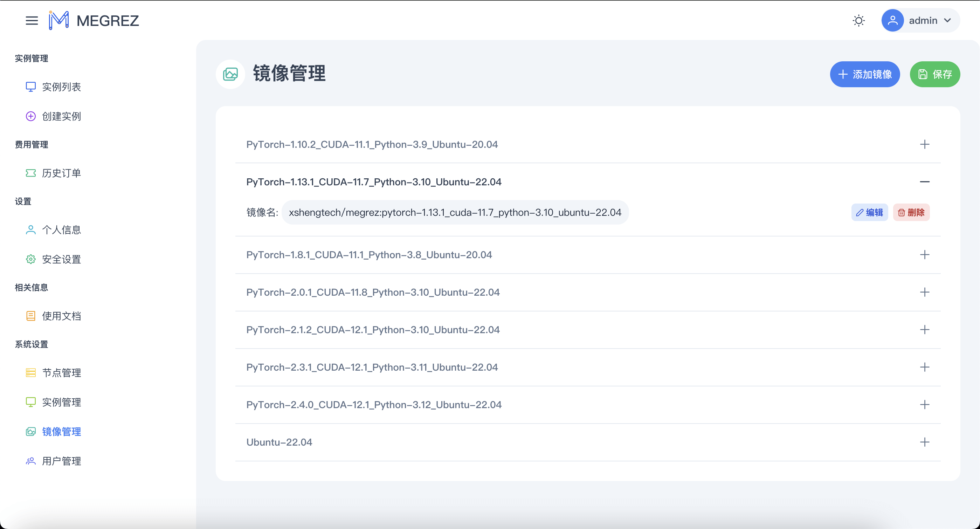Open the admin user dropdown
This screenshot has width=980, height=529.
point(921,21)
